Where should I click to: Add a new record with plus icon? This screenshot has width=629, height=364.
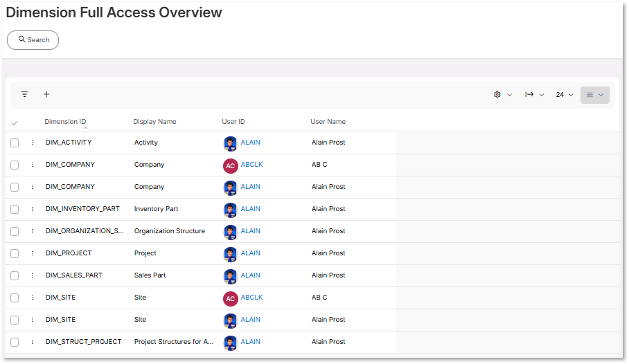pos(46,94)
